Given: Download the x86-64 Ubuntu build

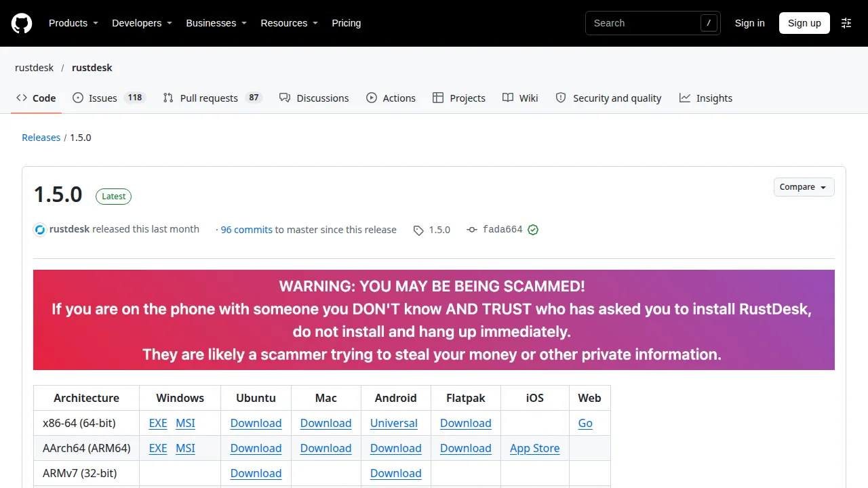Looking at the screenshot, I should click(256, 423).
